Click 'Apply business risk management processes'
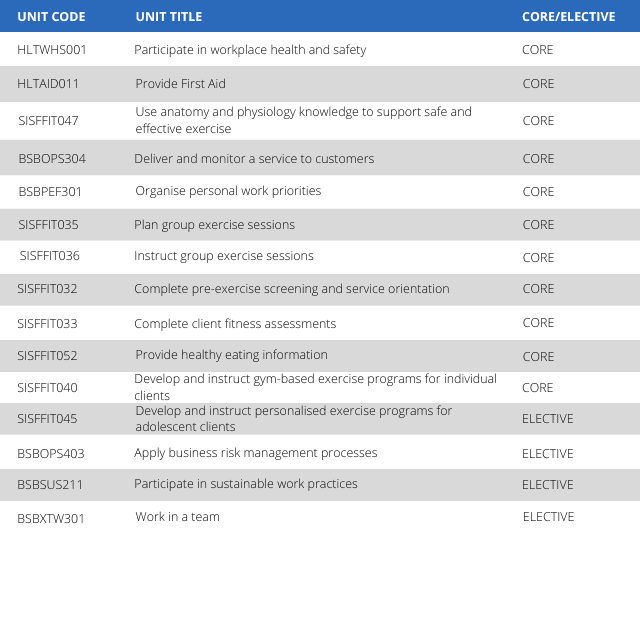 pyautogui.click(x=256, y=453)
